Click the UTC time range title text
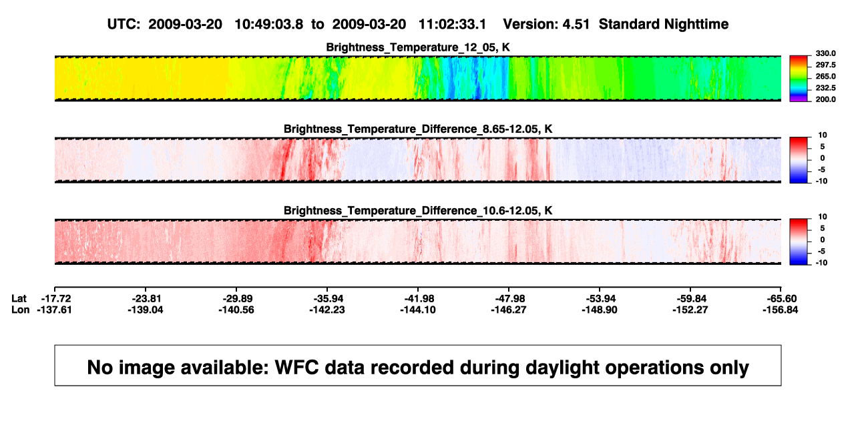The image size is (868, 445). pyautogui.click(x=417, y=24)
